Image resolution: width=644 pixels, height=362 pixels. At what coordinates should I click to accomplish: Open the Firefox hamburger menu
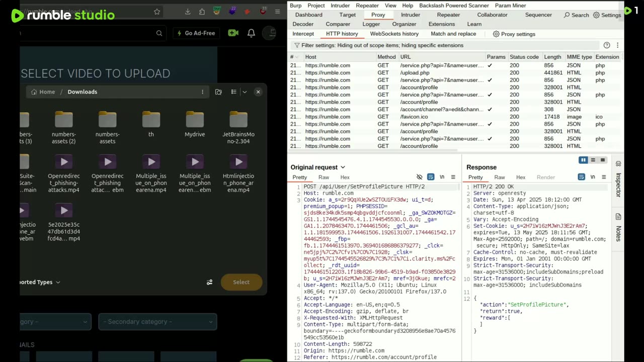tap(277, 12)
